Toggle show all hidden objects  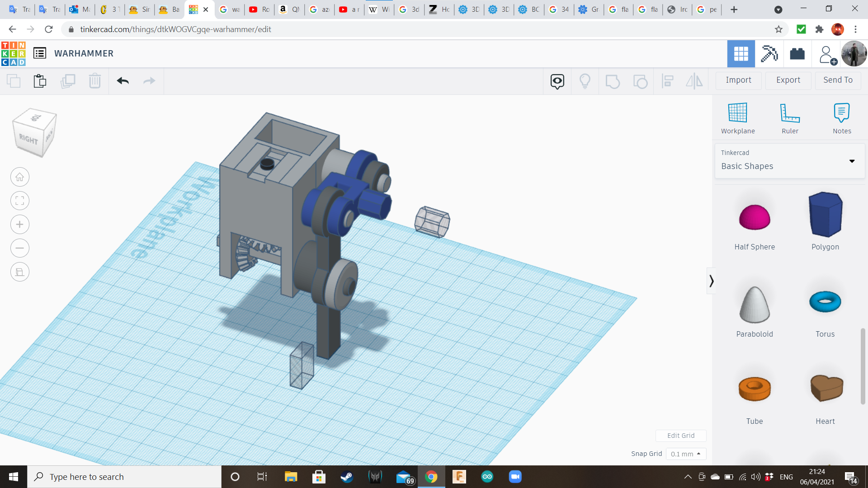tap(585, 81)
